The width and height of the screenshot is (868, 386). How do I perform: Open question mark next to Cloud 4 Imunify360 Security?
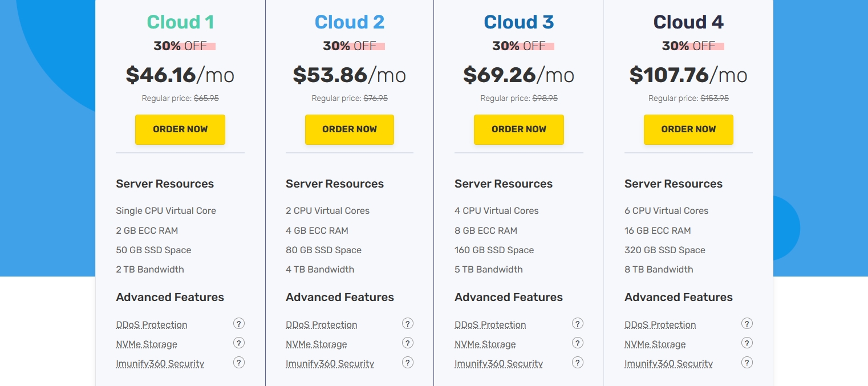(747, 363)
